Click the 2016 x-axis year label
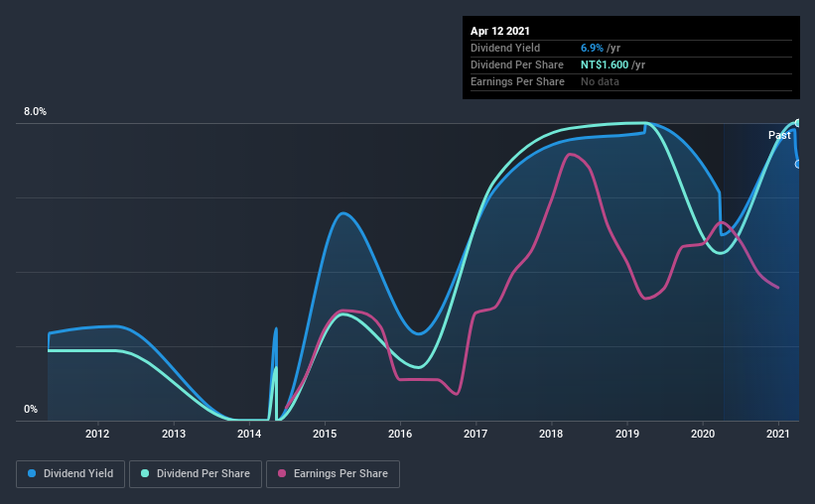Viewport: 815px width, 504px height. (400, 434)
